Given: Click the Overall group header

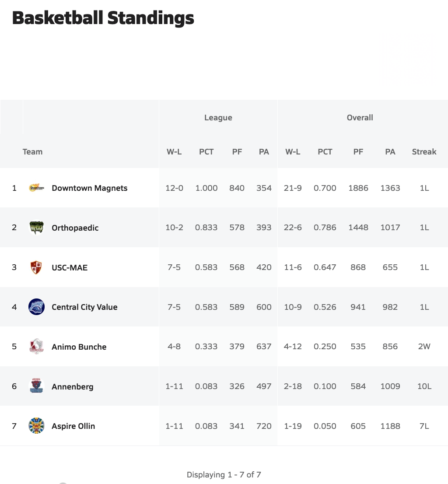Looking at the screenshot, I should point(360,118).
